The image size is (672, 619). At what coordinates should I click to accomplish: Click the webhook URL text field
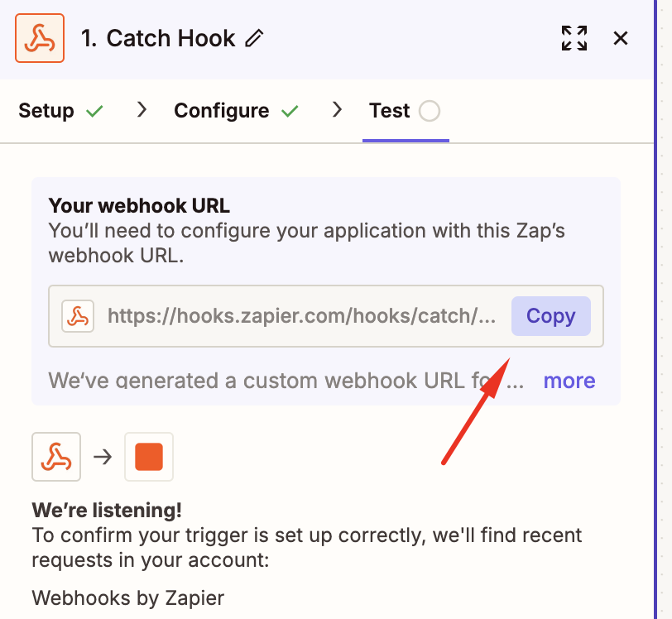pyautogui.click(x=302, y=316)
